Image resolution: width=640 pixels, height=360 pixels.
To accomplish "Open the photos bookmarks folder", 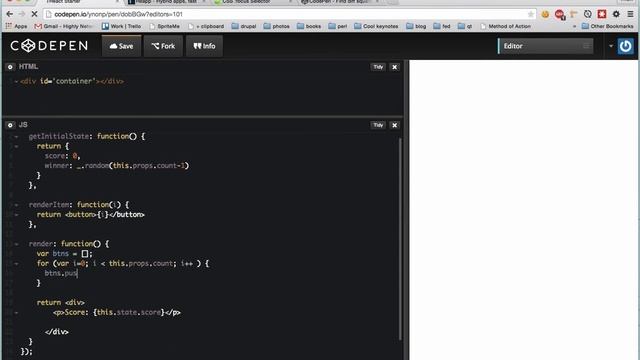I will tap(276, 26).
